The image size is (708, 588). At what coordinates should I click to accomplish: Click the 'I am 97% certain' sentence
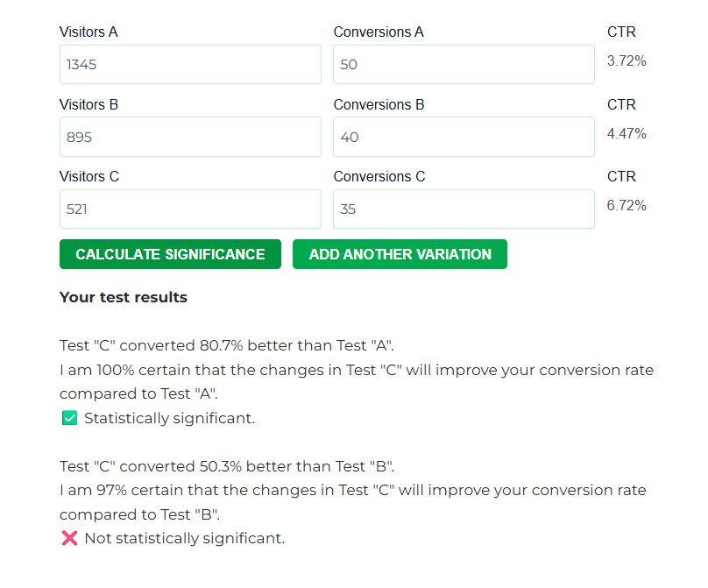click(x=352, y=491)
